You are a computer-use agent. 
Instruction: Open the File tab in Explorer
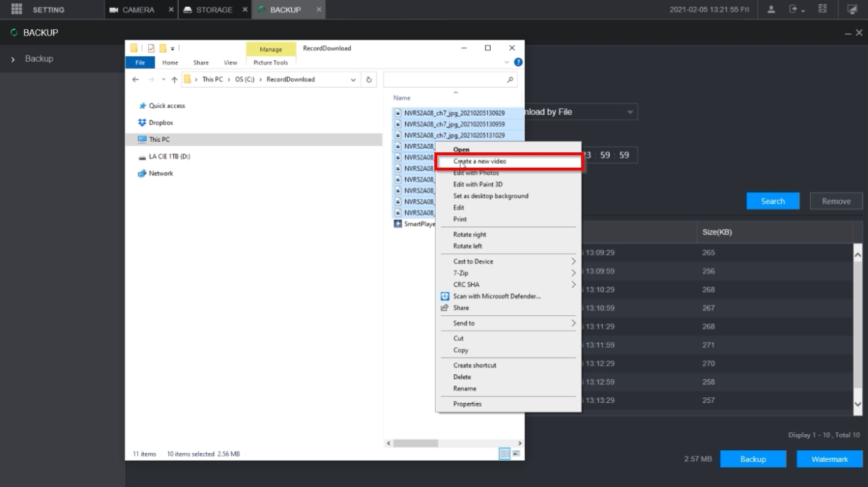point(140,63)
